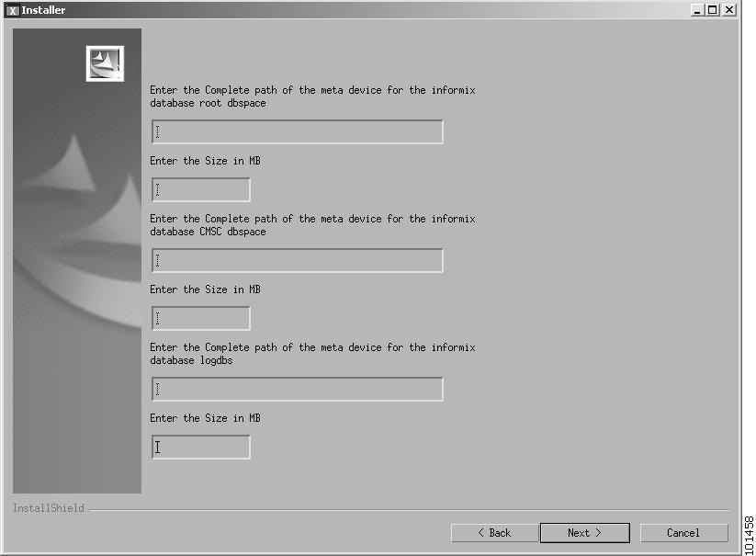Click the 'database root dbspace' label text
Image resolution: width=756 pixels, height=556 pixels.
point(208,103)
